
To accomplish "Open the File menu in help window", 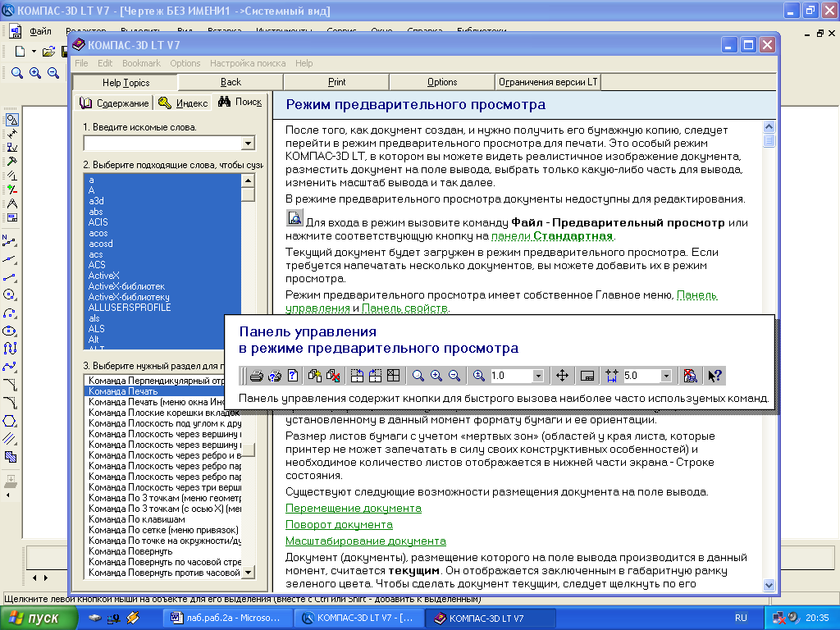I will click(x=81, y=63).
